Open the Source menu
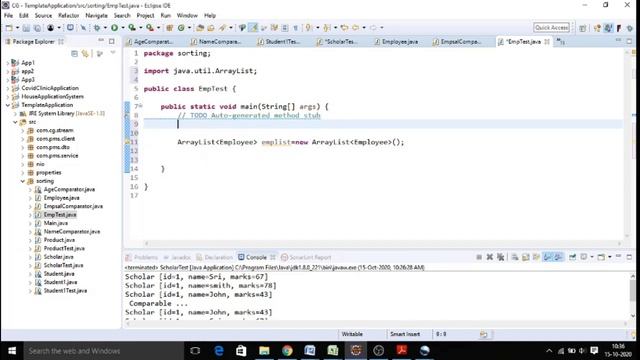Viewport: 640px width, 360px height. tap(43, 16)
